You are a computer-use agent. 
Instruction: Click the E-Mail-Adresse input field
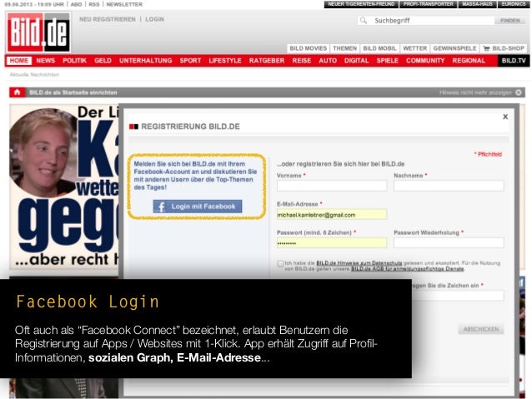tap(332, 215)
